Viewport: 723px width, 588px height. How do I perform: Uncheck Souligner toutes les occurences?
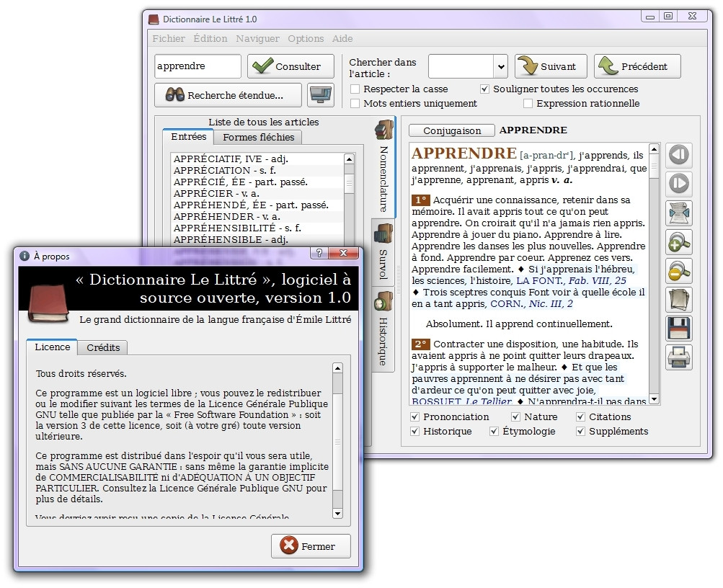pyautogui.click(x=485, y=89)
